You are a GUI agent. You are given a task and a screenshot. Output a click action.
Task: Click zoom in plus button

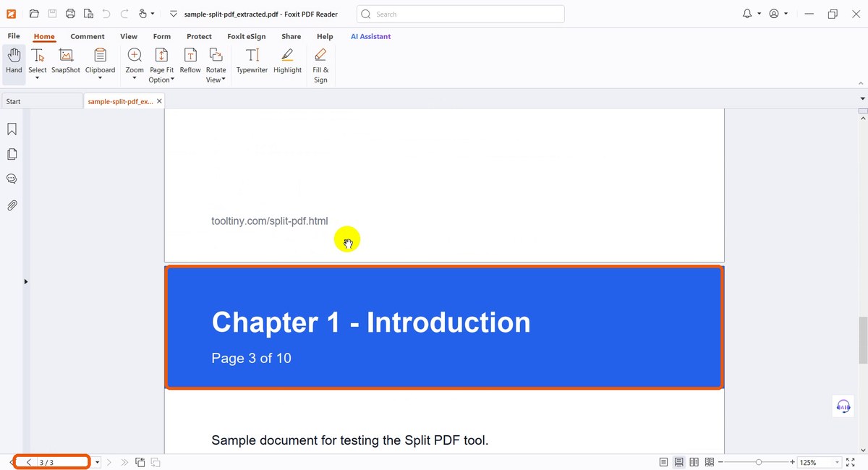pyautogui.click(x=793, y=462)
